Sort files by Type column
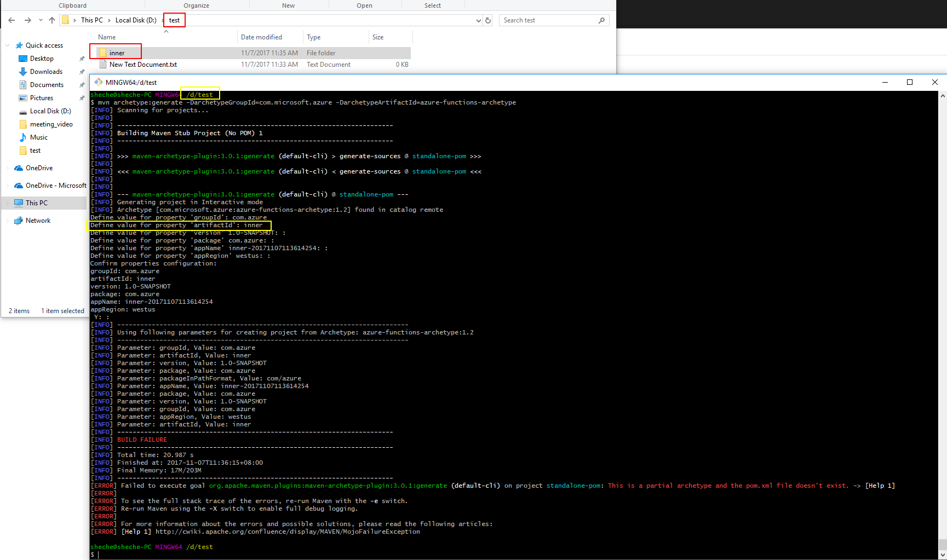This screenshot has height=560, width=947. coord(313,37)
